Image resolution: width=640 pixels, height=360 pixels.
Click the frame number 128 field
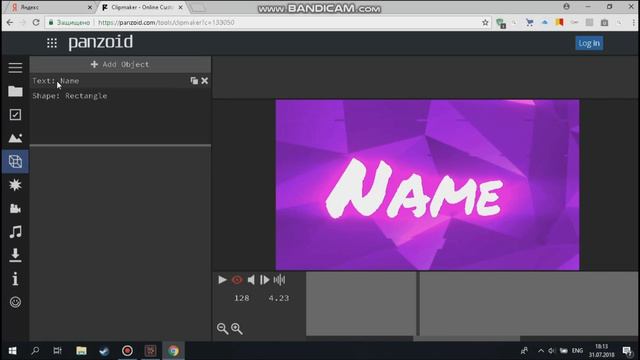(x=242, y=298)
